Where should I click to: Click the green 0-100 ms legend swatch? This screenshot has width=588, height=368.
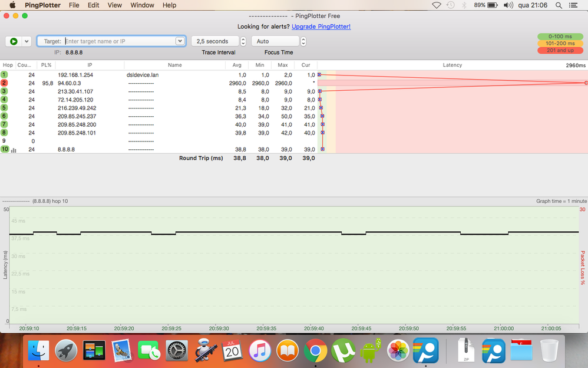coord(559,37)
